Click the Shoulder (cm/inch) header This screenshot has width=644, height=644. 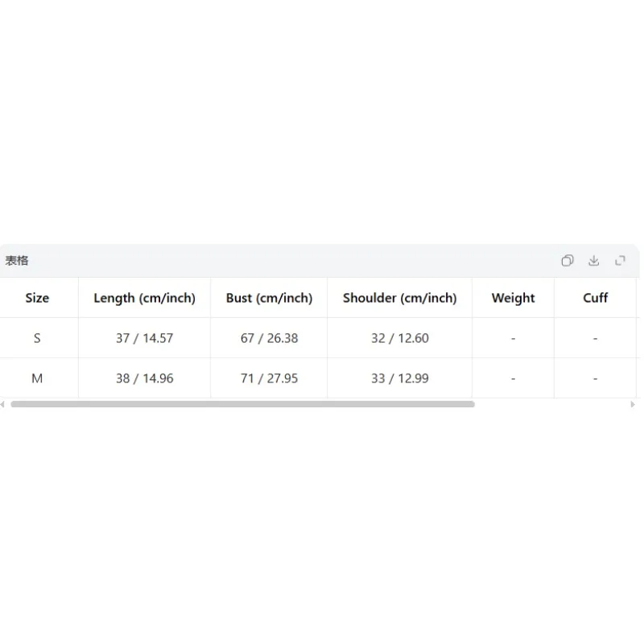(x=399, y=298)
